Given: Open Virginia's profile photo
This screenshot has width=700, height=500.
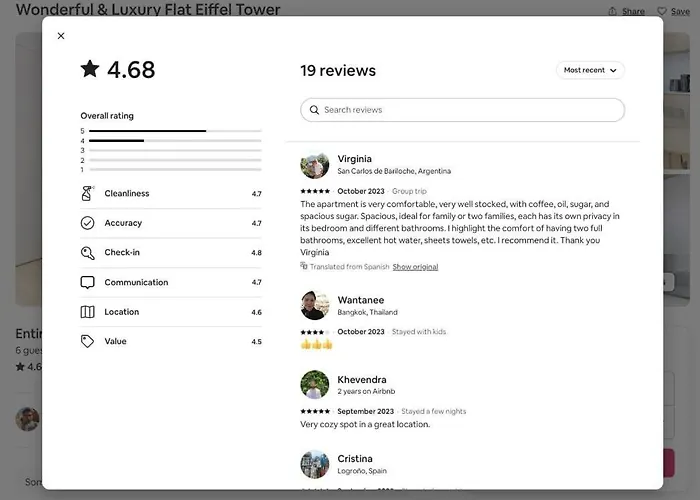Looking at the screenshot, I should [x=315, y=165].
